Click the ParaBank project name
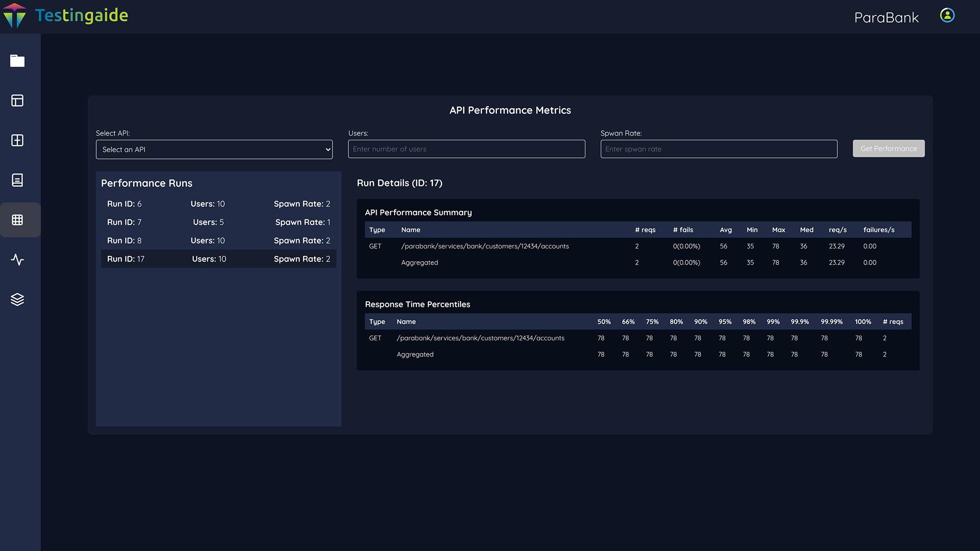The image size is (980, 551). (x=886, y=17)
